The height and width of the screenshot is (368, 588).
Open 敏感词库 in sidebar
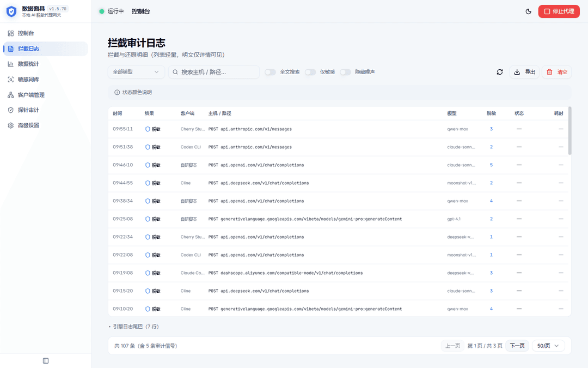point(45,79)
